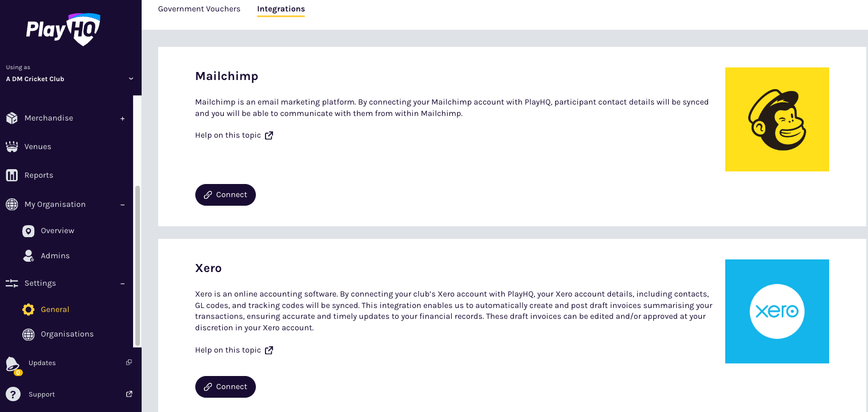Screen dimensions: 868x412
Task: Open the organisation switcher dropdown
Action: 131,79
